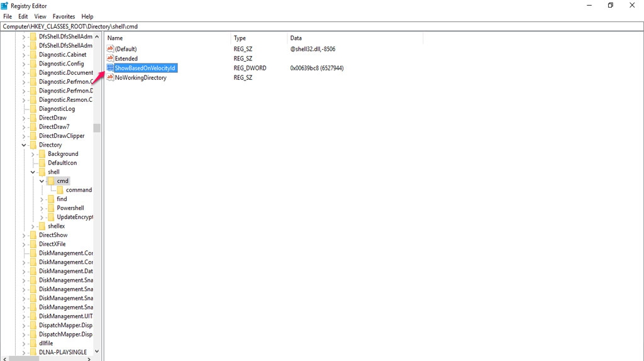Screen dimensions: 644x361
Task: Open the Edit menu
Action: point(23,16)
